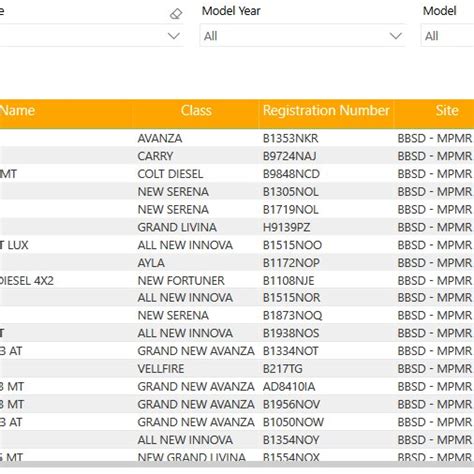474x474 pixels.
Task: Click registration number B217TG
Action: (x=282, y=369)
